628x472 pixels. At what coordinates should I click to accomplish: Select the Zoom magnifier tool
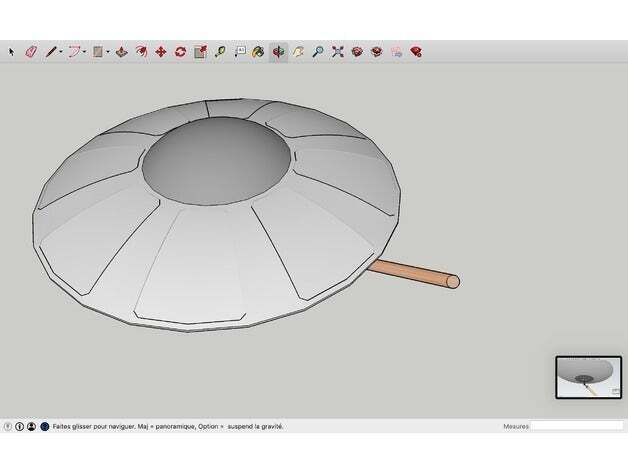pos(317,51)
